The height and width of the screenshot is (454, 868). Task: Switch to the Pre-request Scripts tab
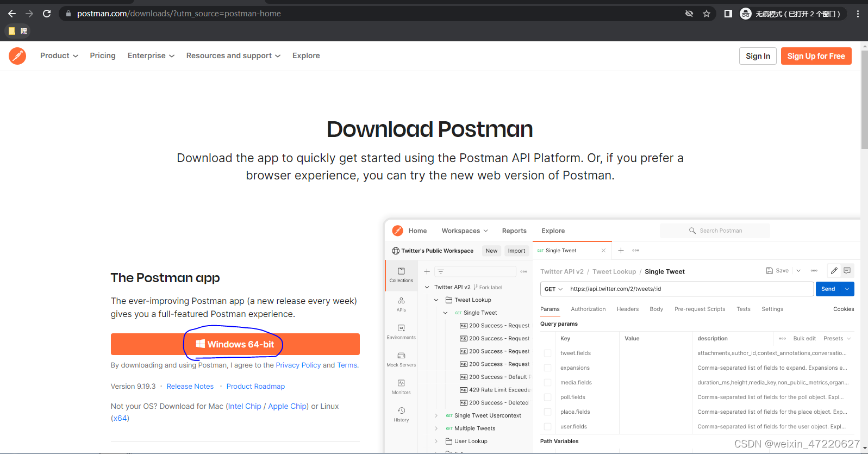700,309
